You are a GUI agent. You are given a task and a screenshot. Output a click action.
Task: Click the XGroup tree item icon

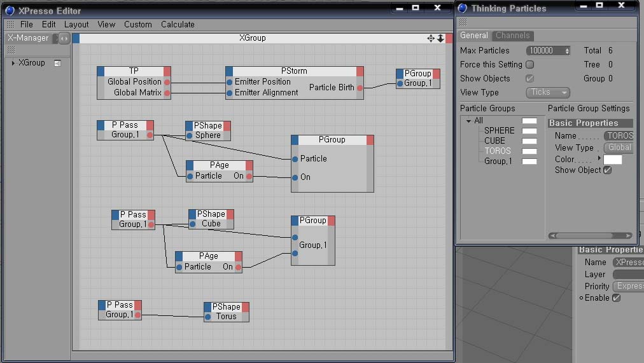pyautogui.click(x=57, y=63)
